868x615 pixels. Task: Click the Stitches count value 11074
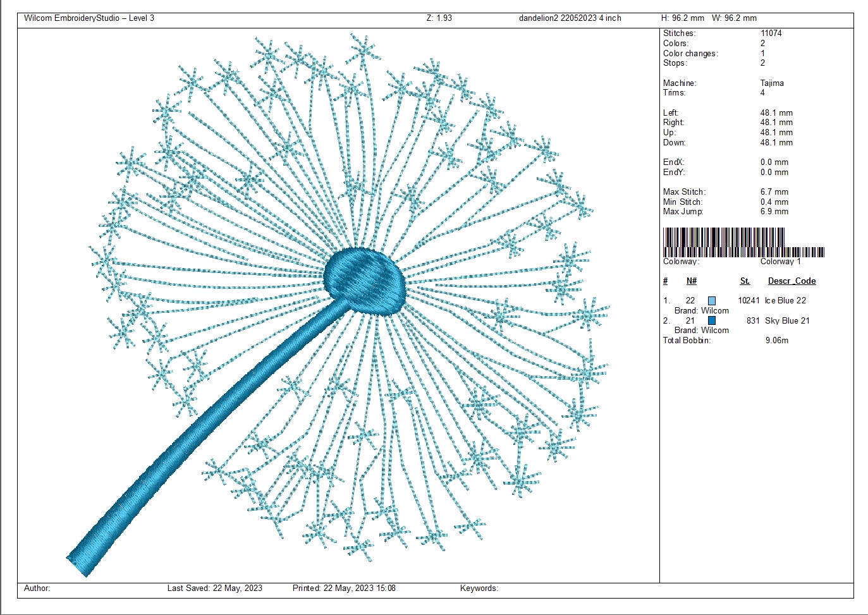771,33
